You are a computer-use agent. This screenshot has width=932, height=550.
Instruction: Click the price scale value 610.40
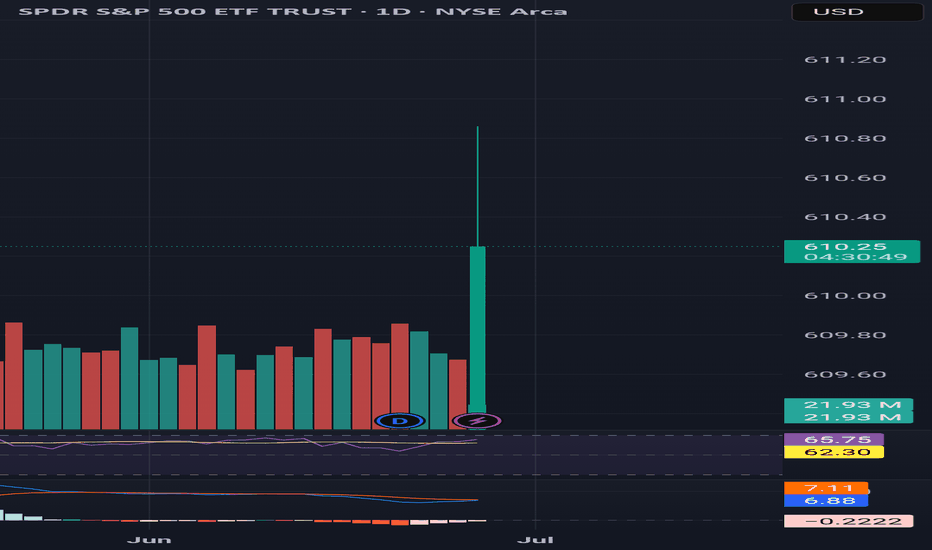coord(845,217)
